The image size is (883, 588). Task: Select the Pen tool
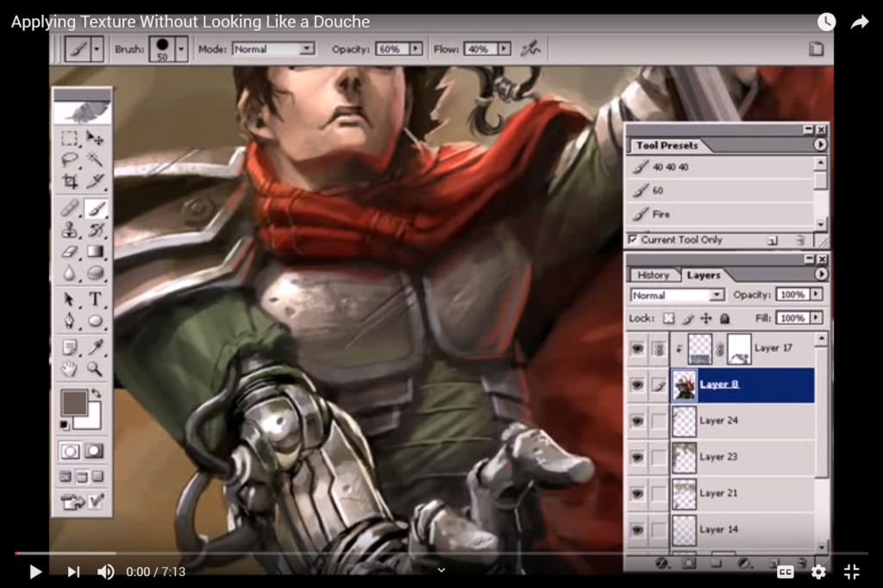[69, 321]
